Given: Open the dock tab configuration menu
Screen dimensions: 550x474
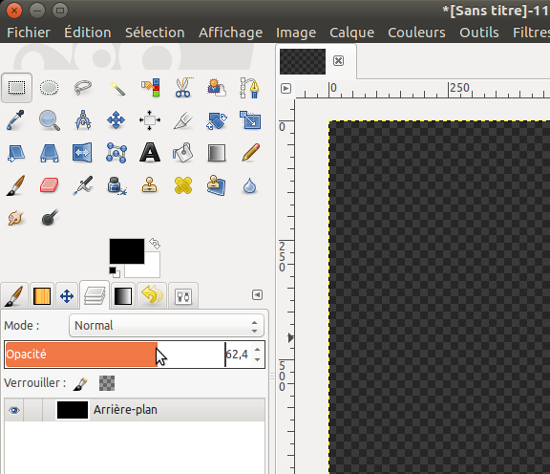Looking at the screenshot, I should pyautogui.click(x=257, y=295).
